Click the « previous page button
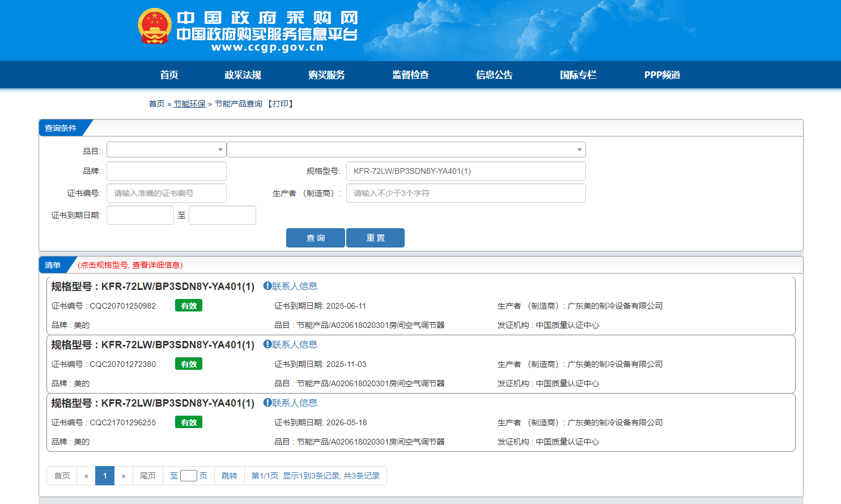841x504 pixels. 86,476
